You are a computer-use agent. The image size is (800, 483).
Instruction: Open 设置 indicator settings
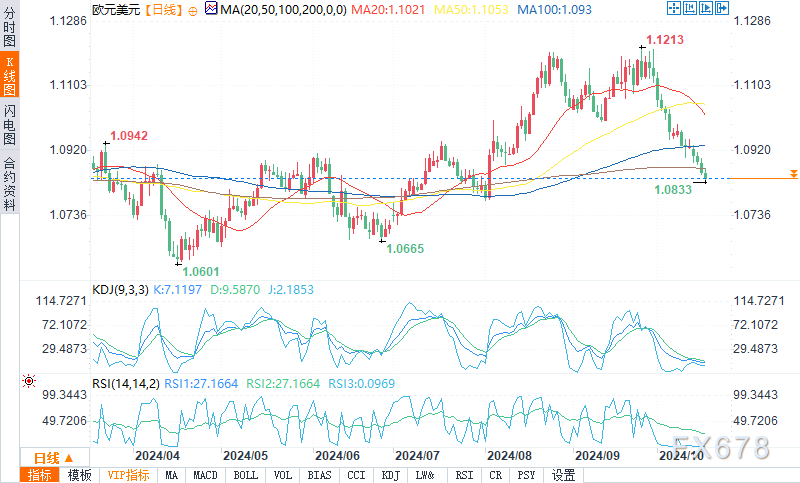pyautogui.click(x=564, y=475)
